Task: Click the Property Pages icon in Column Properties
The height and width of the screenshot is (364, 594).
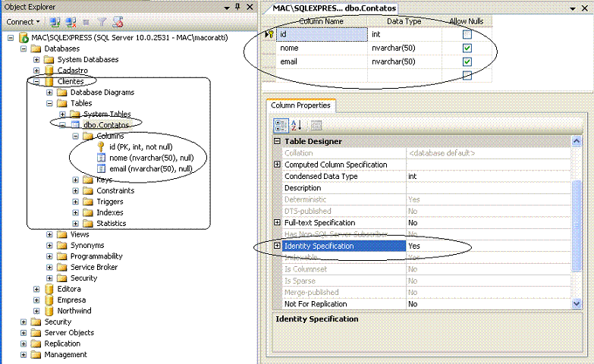Action: point(316,125)
